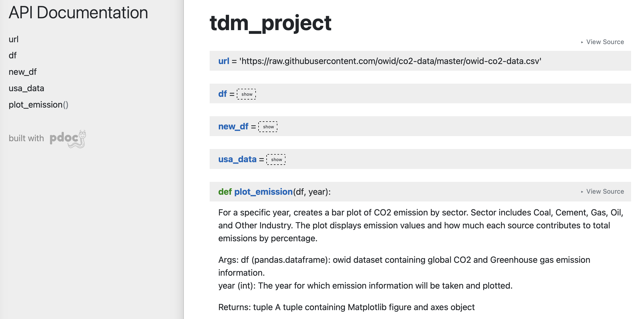Expand the 'show' toggle next to new_df
This screenshot has width=644, height=319.
tap(268, 126)
